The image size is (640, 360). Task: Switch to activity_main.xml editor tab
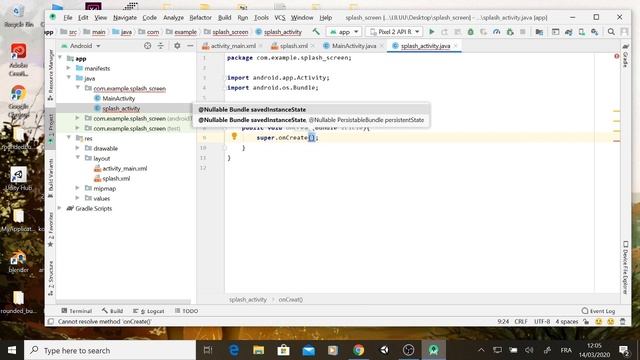(x=233, y=46)
